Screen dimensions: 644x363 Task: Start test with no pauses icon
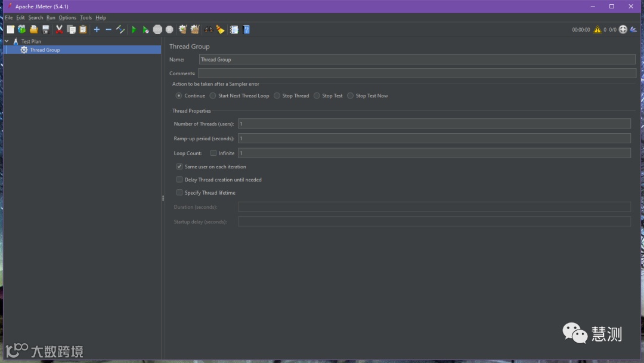coord(145,29)
